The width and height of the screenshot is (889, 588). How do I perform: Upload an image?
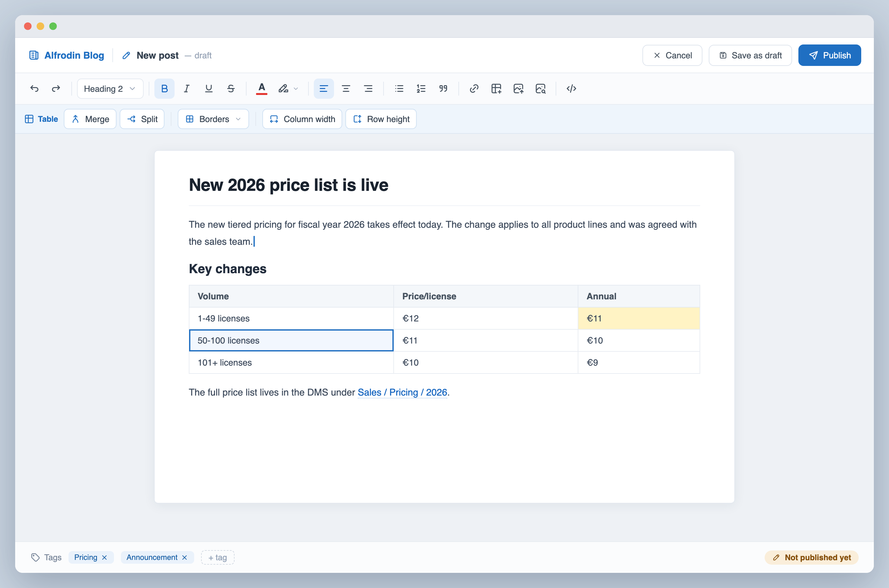pos(518,89)
